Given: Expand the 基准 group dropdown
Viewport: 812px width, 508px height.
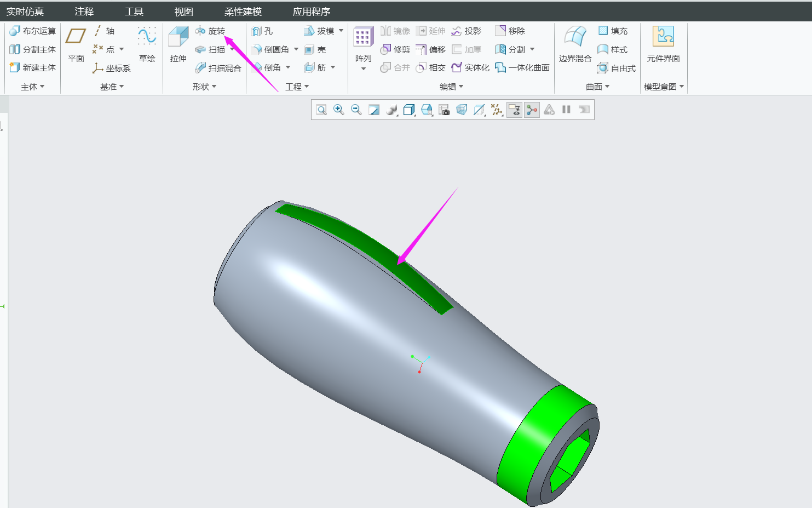Looking at the screenshot, I should point(112,87).
